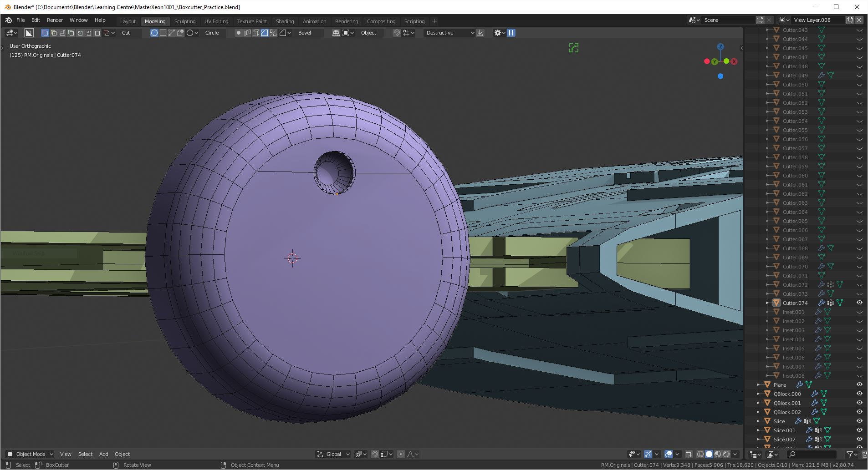Switch to the Shading workspace tab
The width and height of the screenshot is (868, 470).
(285, 21)
